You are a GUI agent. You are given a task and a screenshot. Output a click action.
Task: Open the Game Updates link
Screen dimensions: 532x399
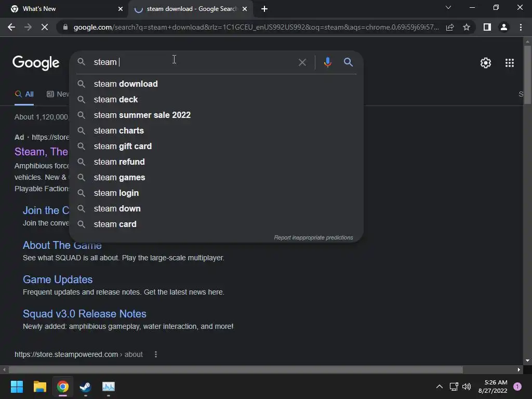pos(58,280)
